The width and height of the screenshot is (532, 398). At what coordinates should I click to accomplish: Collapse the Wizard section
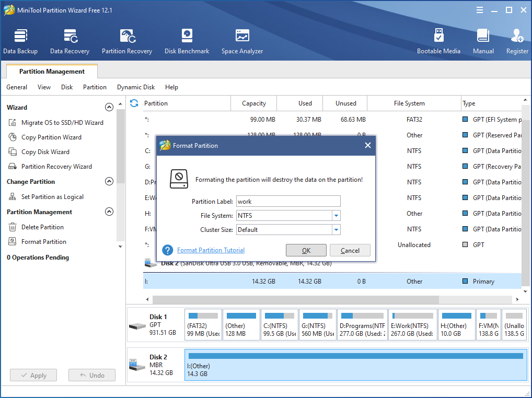(x=109, y=108)
